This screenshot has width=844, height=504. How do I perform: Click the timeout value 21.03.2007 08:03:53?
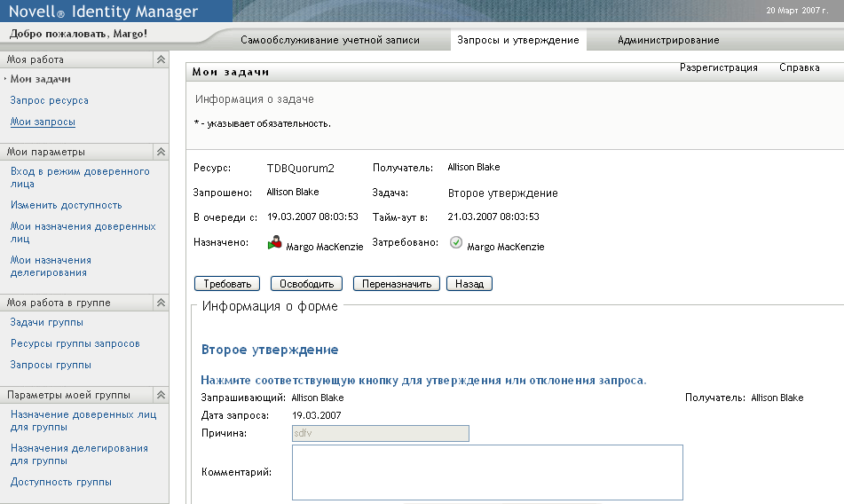(493, 217)
